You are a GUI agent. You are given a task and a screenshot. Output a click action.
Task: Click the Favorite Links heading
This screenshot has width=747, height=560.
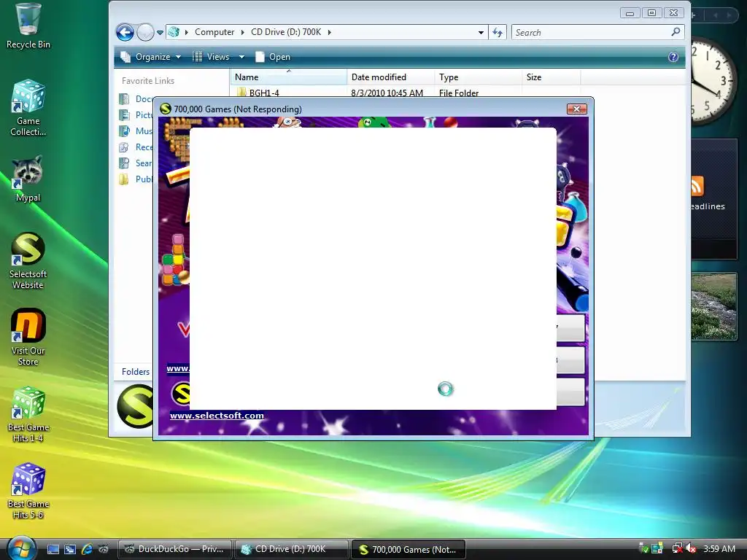coord(148,81)
